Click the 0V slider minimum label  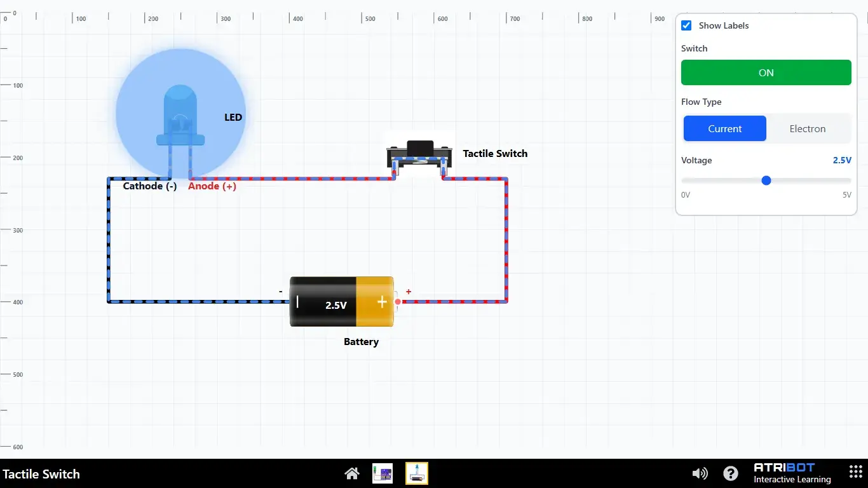686,195
